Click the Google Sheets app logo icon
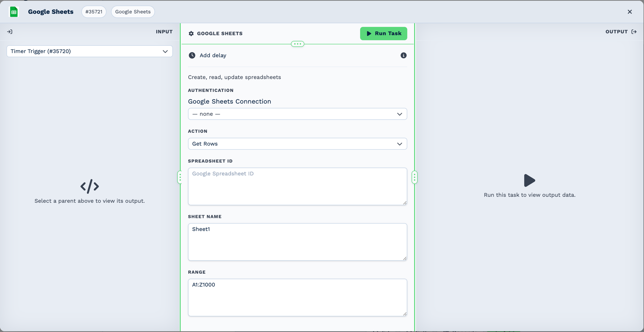 (x=14, y=12)
